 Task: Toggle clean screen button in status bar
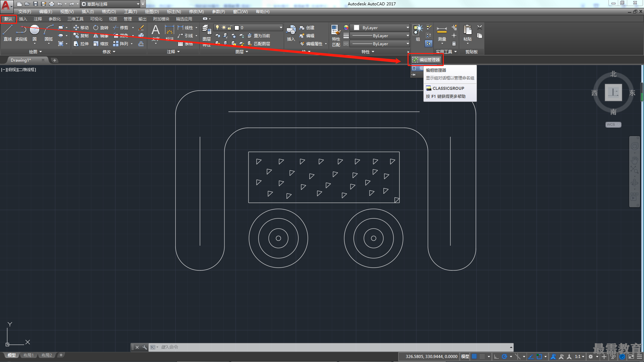click(x=631, y=357)
